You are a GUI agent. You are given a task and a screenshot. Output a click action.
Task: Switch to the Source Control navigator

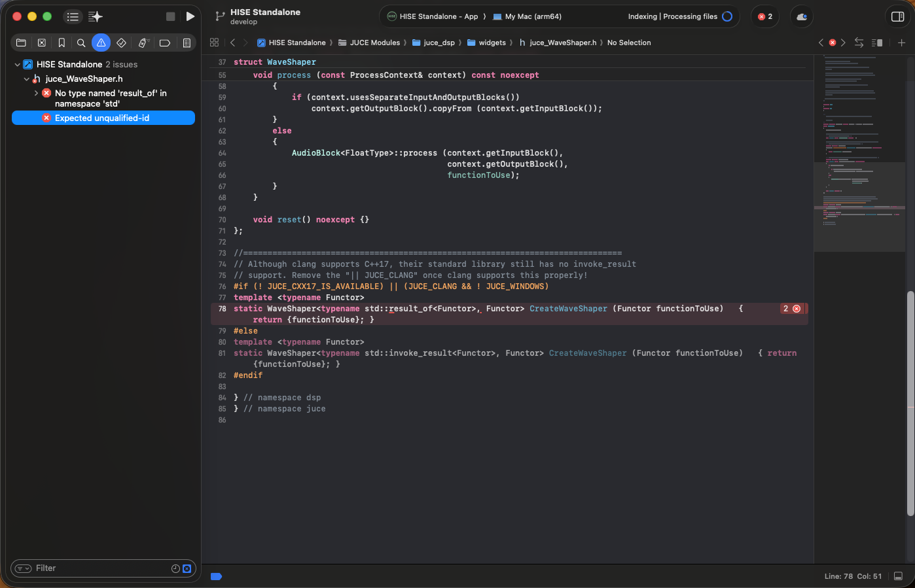click(41, 42)
